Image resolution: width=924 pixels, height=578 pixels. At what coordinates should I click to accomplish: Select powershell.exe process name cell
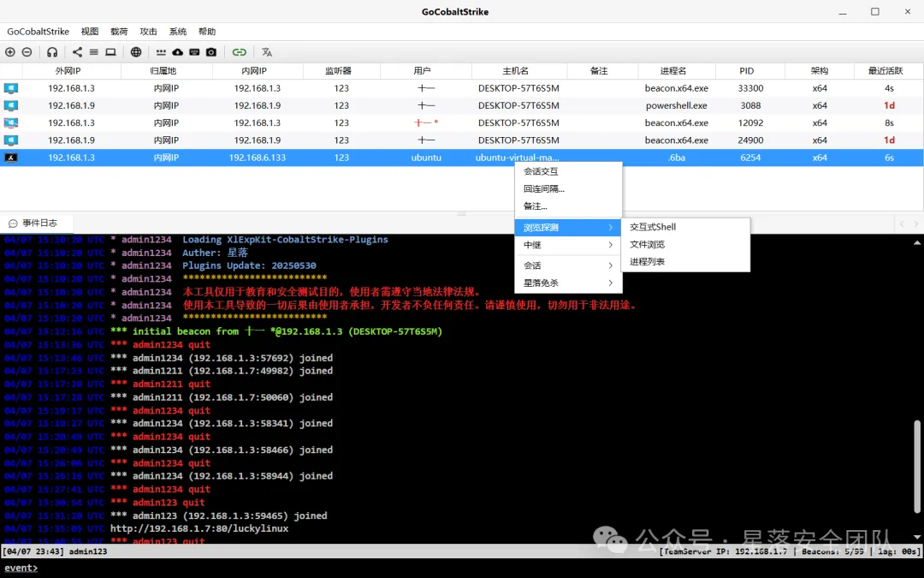tap(677, 105)
